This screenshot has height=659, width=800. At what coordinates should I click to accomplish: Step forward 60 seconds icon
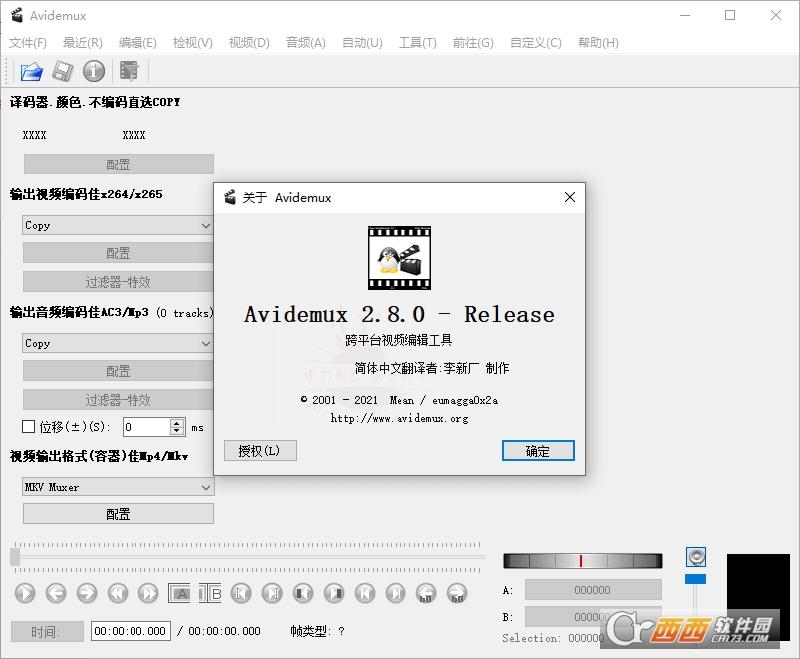point(458,593)
